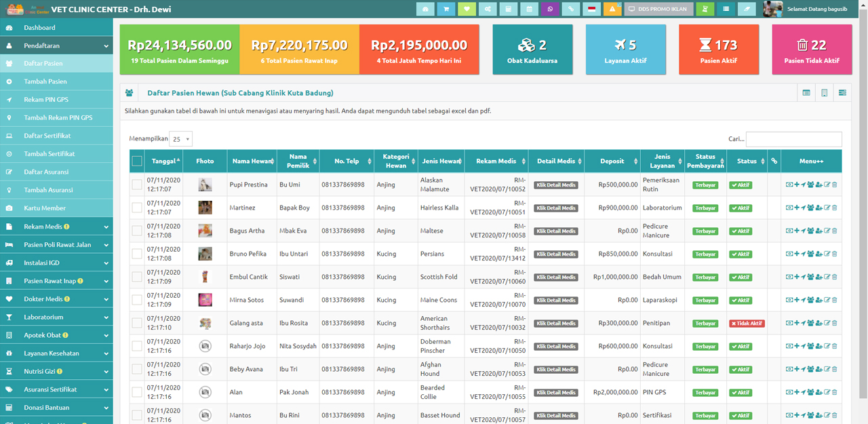Click the trash icon in Pupi Prestina row
This screenshot has width=868, height=424.
[x=835, y=185]
